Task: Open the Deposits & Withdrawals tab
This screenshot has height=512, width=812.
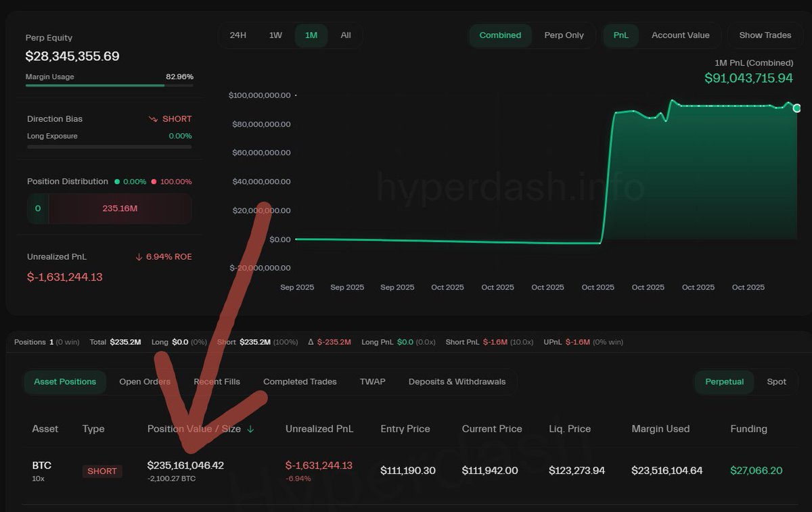Action: point(457,381)
